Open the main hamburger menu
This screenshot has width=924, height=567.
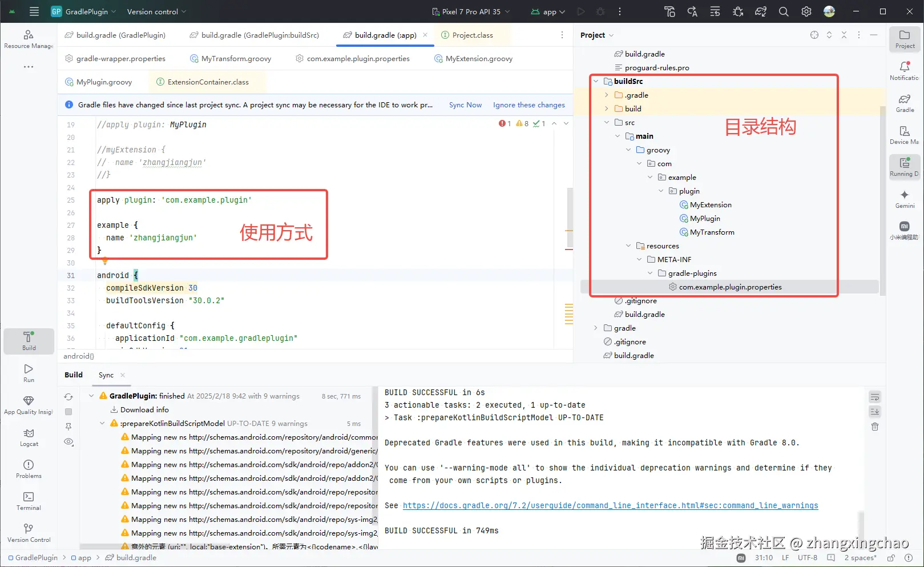pyautogui.click(x=34, y=11)
